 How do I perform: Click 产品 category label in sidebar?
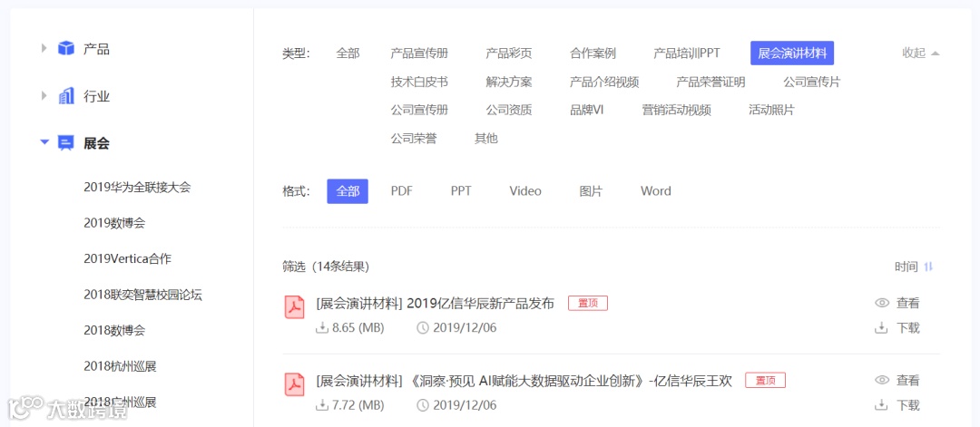click(96, 49)
